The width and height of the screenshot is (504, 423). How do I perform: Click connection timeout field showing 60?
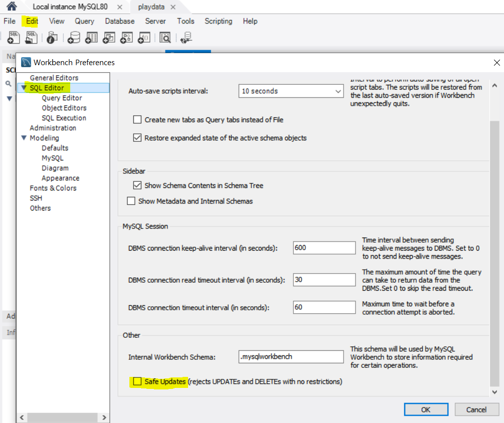click(x=324, y=307)
